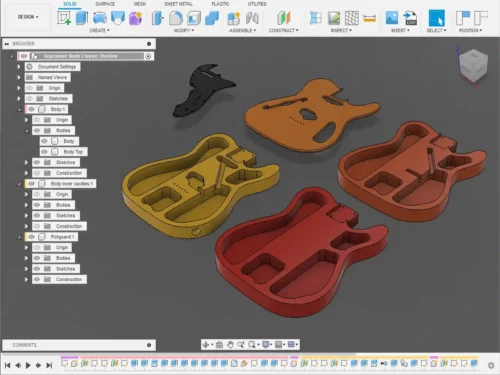Screen dimensions: 500x375
Task: Open the MODIFY menu
Action: (184, 30)
